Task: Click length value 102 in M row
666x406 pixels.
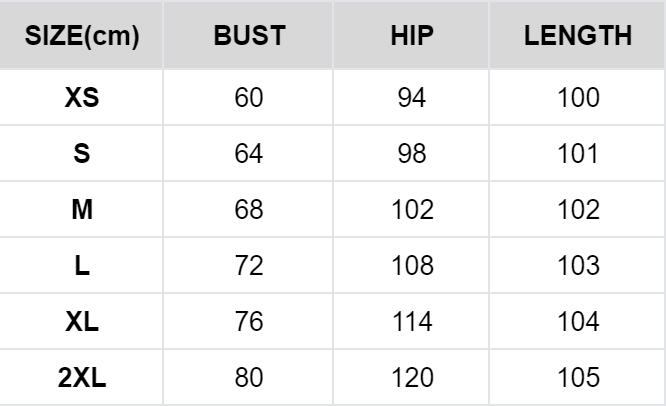Action: coord(578,211)
